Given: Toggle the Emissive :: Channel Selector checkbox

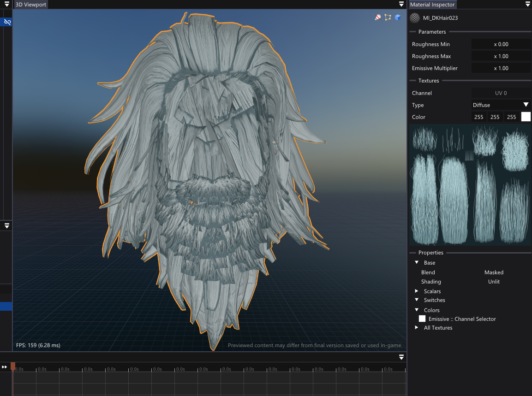Looking at the screenshot, I should [x=422, y=319].
